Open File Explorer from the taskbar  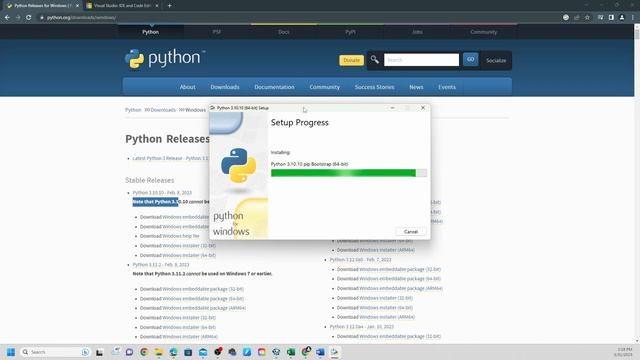tap(158, 352)
